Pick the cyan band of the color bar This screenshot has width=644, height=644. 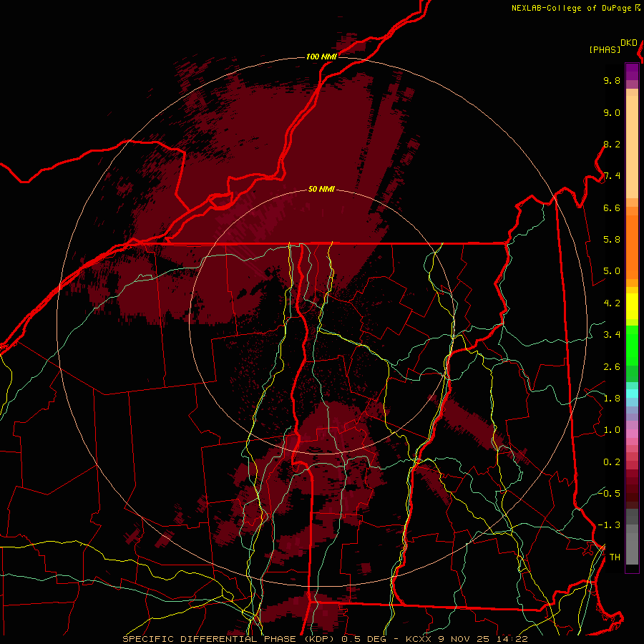632,393
